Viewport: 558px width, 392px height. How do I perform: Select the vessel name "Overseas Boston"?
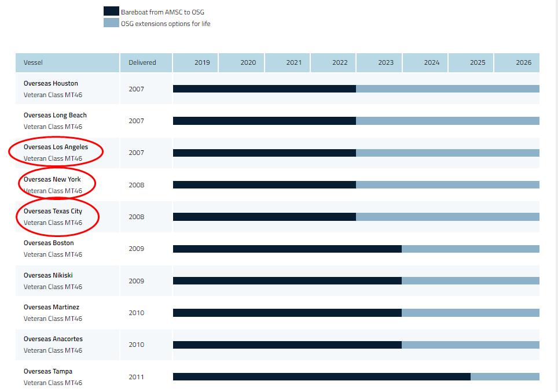[x=49, y=243]
